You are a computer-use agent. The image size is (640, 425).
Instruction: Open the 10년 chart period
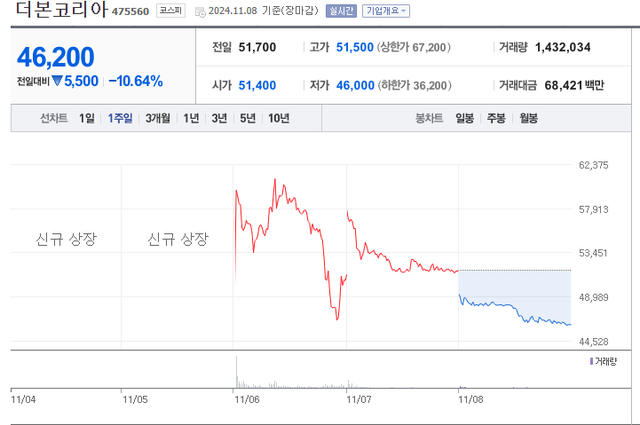click(x=279, y=118)
